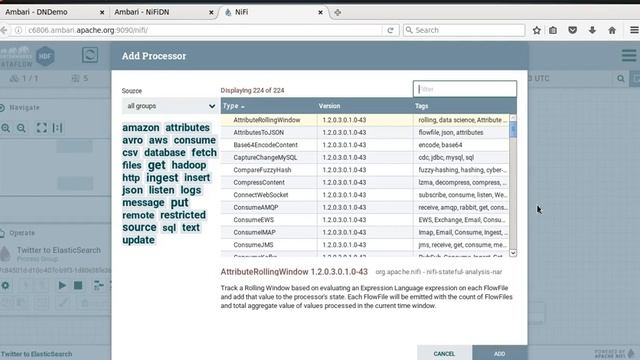Filter by the amazon tag
The width and height of the screenshot is (640, 360).
click(x=141, y=128)
